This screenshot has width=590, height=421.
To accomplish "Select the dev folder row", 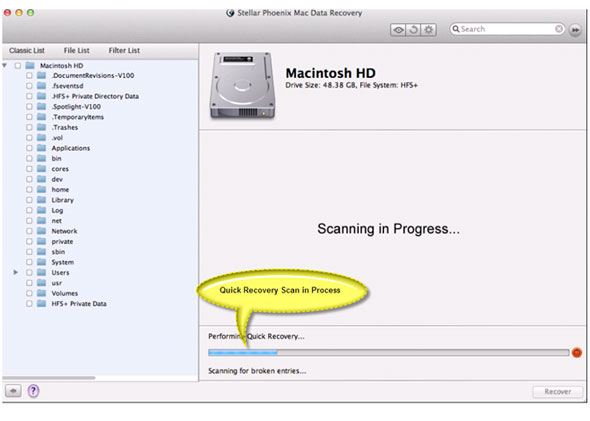I will point(100,179).
